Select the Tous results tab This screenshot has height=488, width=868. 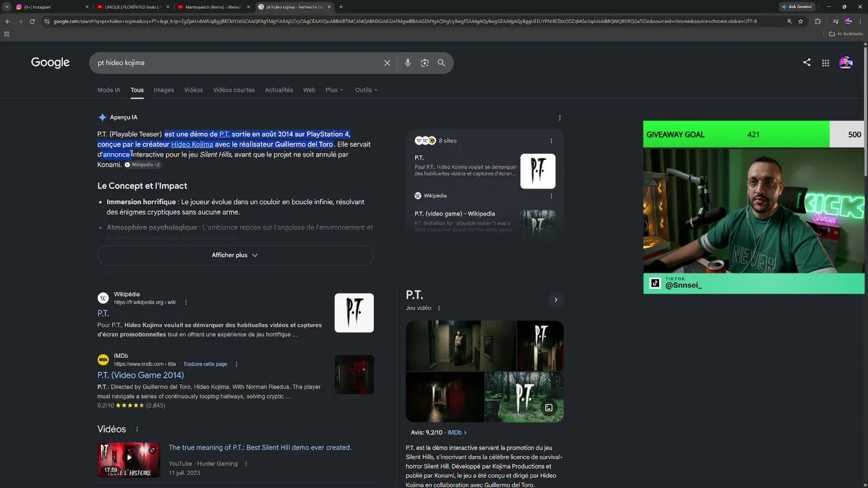coord(137,90)
